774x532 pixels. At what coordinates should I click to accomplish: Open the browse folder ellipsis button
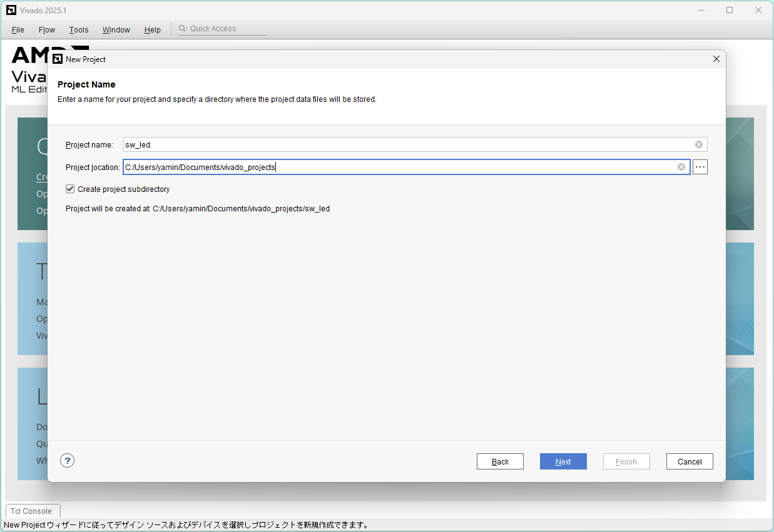click(700, 167)
